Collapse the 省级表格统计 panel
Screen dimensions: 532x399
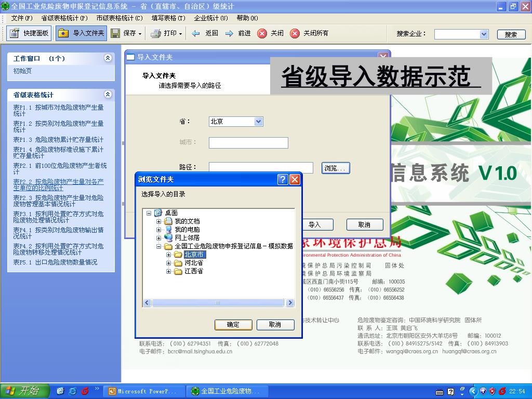click(x=108, y=95)
